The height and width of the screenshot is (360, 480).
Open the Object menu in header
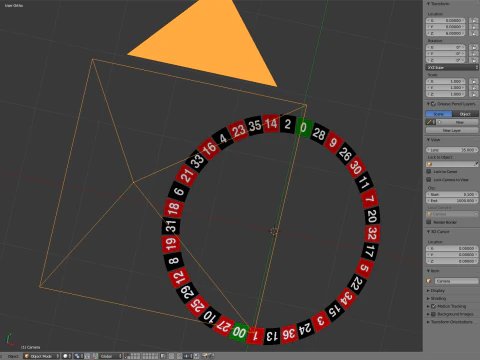coord(13,356)
